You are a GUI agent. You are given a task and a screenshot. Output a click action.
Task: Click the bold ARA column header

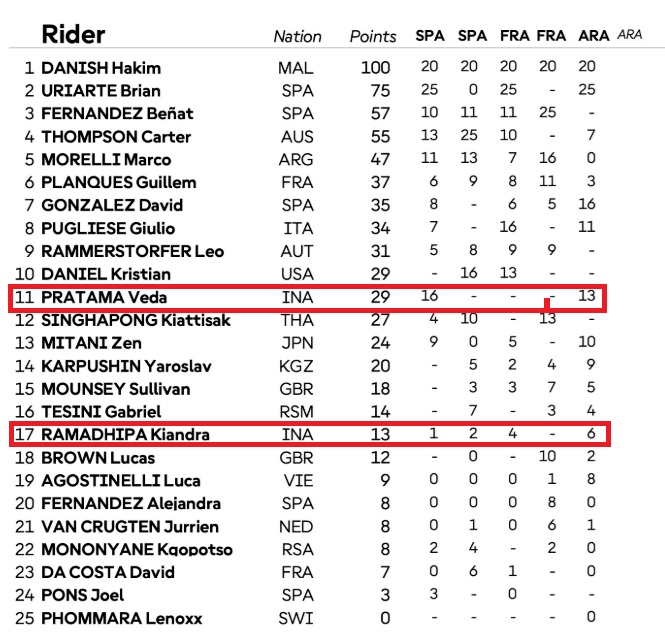pyautogui.click(x=593, y=36)
